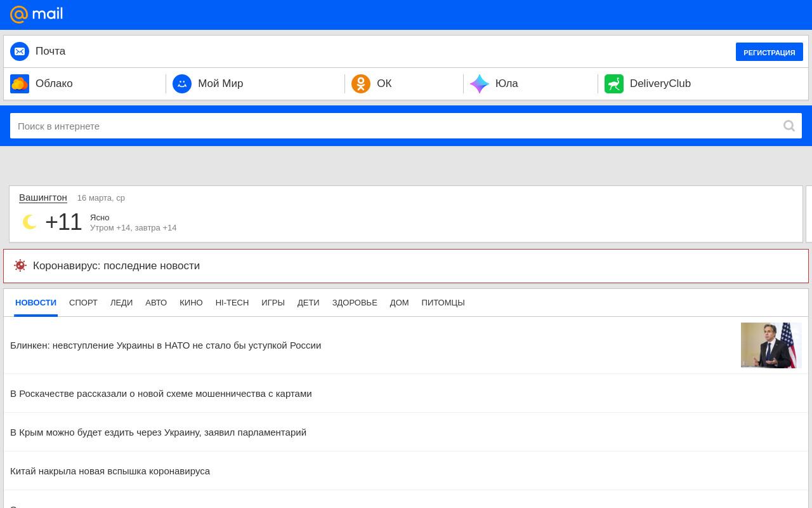
Task: Open the Юла star icon
Action: 480,84
